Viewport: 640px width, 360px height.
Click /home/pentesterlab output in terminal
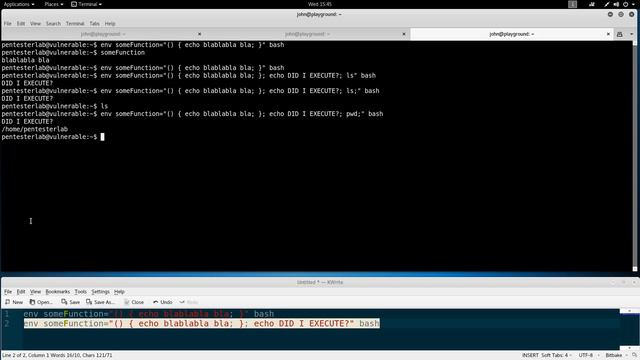point(35,129)
